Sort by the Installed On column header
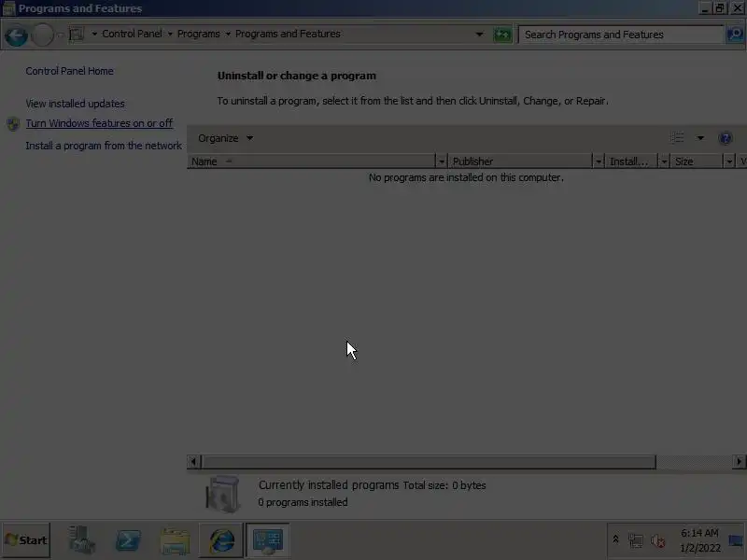The width and height of the screenshot is (747, 560). (x=631, y=161)
